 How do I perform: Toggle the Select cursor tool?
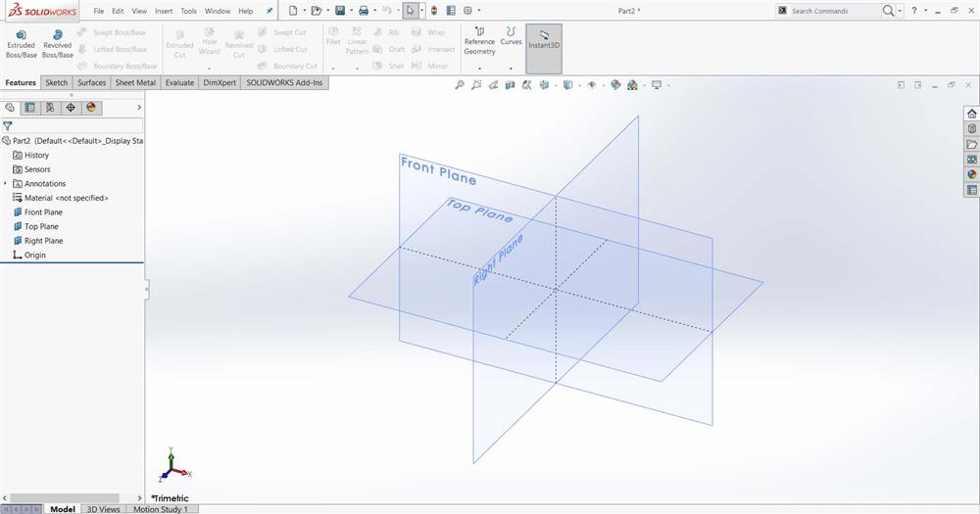pyautogui.click(x=410, y=11)
